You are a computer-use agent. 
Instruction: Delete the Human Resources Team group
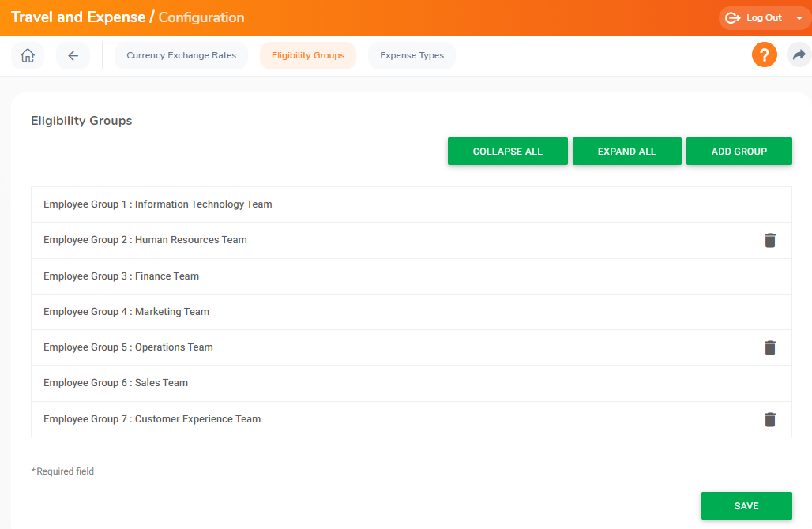(x=770, y=240)
